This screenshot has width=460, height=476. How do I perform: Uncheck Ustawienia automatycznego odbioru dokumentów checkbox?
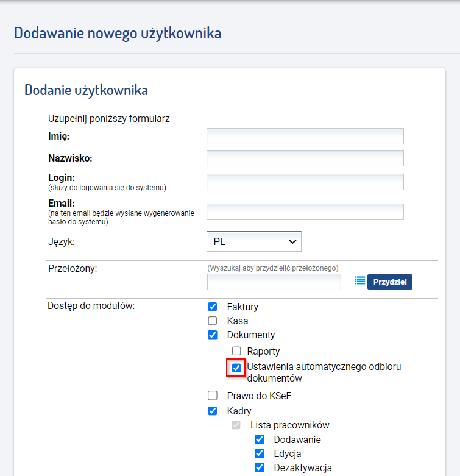pyautogui.click(x=236, y=368)
